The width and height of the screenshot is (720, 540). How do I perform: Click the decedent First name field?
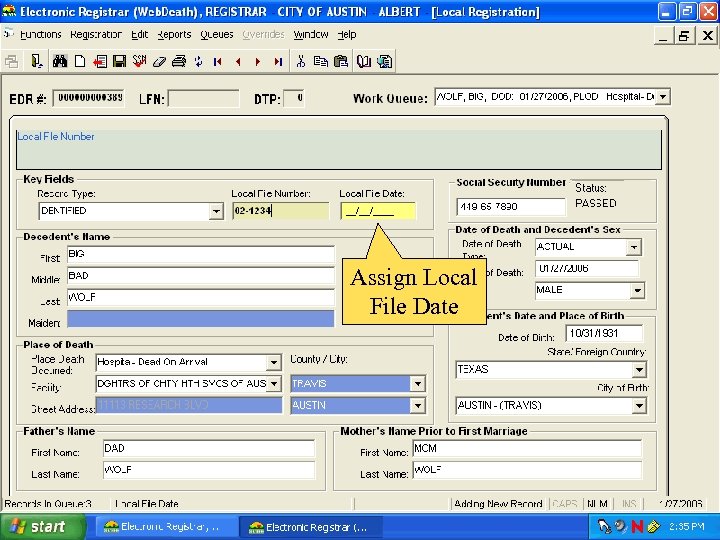(201, 254)
